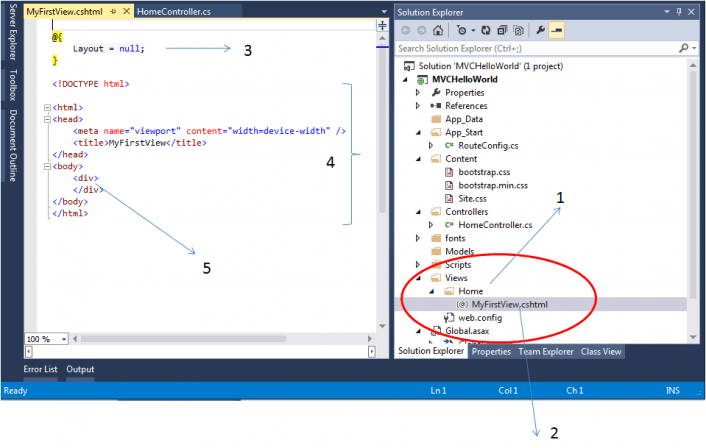The width and height of the screenshot is (706, 448).
Task: Click the magnifier search icon in Solution Explorer
Action: tap(683, 48)
